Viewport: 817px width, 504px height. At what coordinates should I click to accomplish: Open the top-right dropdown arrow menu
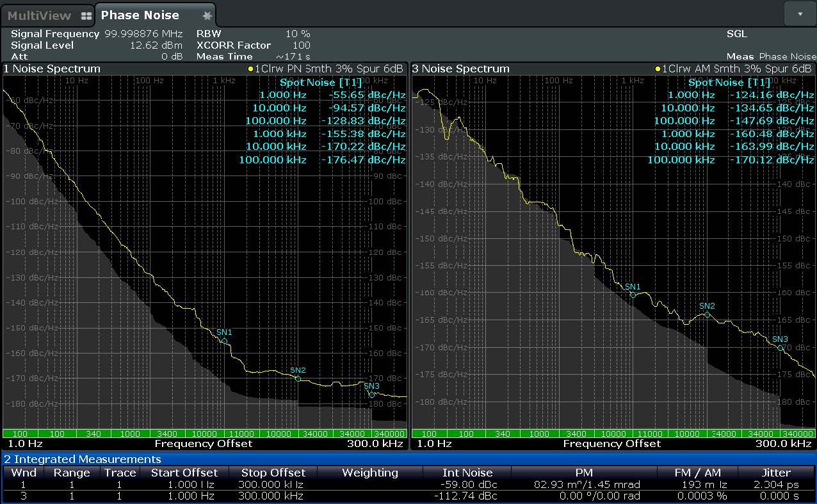coord(800,13)
